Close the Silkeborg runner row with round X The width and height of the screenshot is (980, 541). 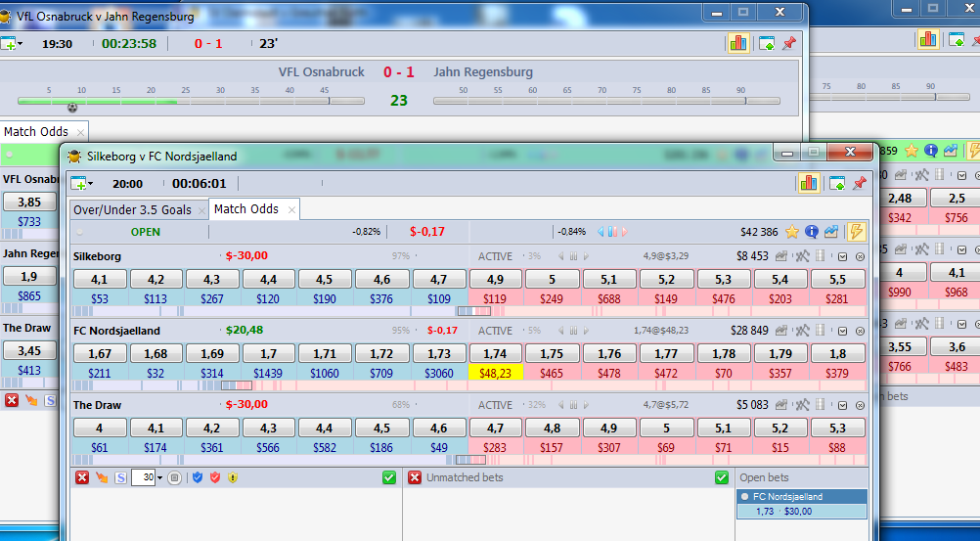pyautogui.click(x=860, y=256)
